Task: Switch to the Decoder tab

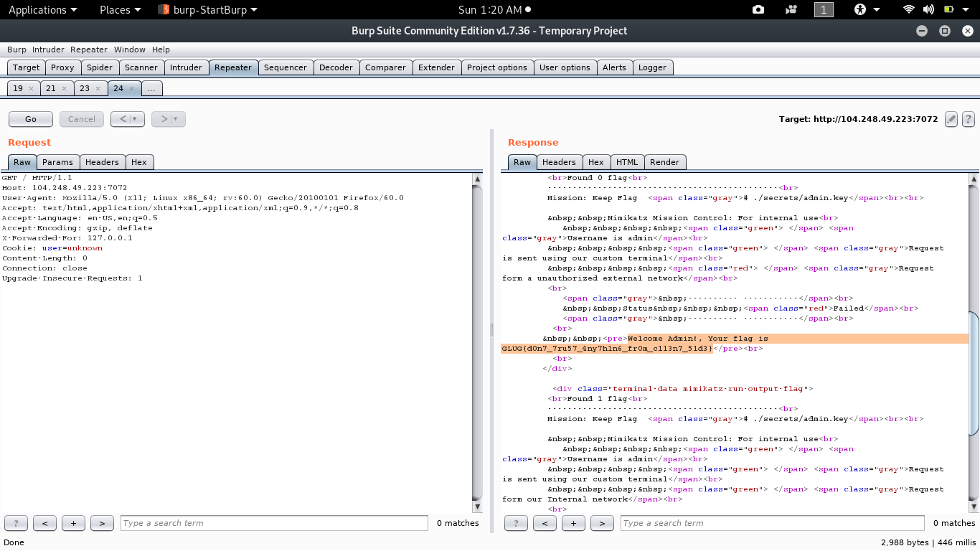Action: coord(336,67)
